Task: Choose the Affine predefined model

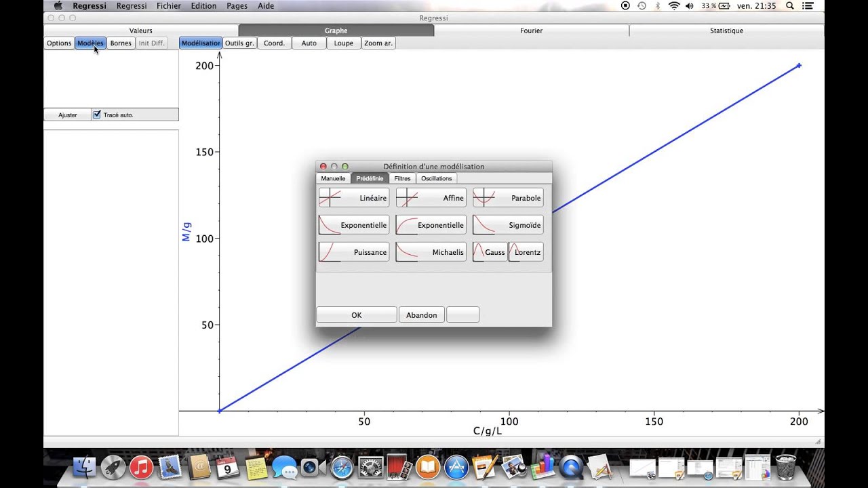Action: (x=431, y=198)
